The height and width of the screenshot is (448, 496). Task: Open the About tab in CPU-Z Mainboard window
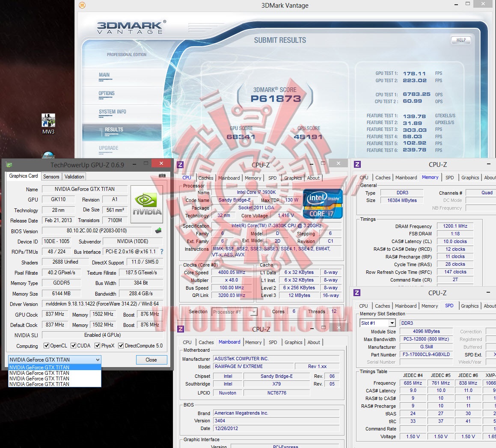(x=314, y=342)
